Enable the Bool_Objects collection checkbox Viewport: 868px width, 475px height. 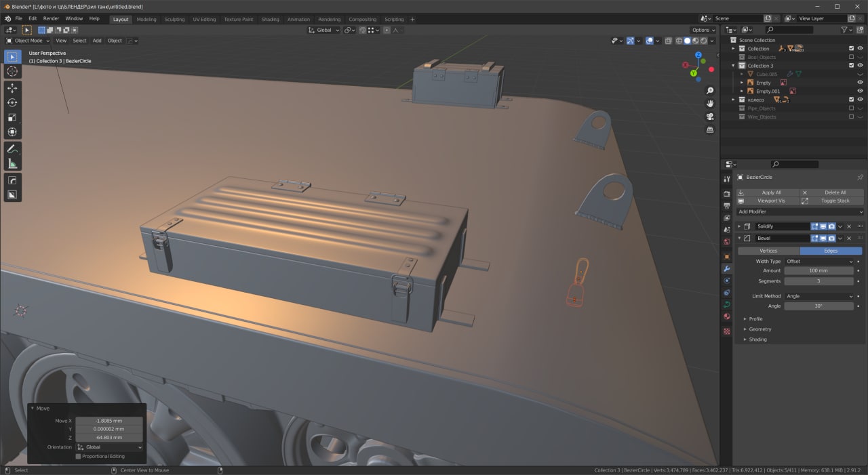click(852, 57)
